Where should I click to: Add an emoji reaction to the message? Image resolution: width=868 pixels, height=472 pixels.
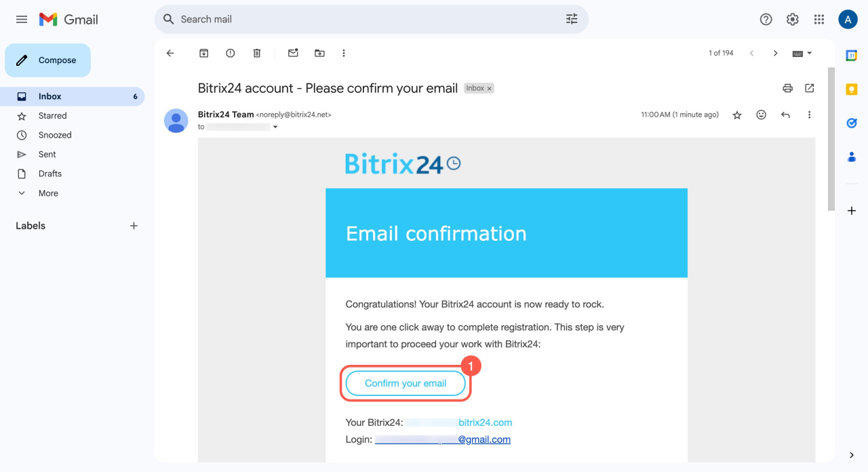761,115
